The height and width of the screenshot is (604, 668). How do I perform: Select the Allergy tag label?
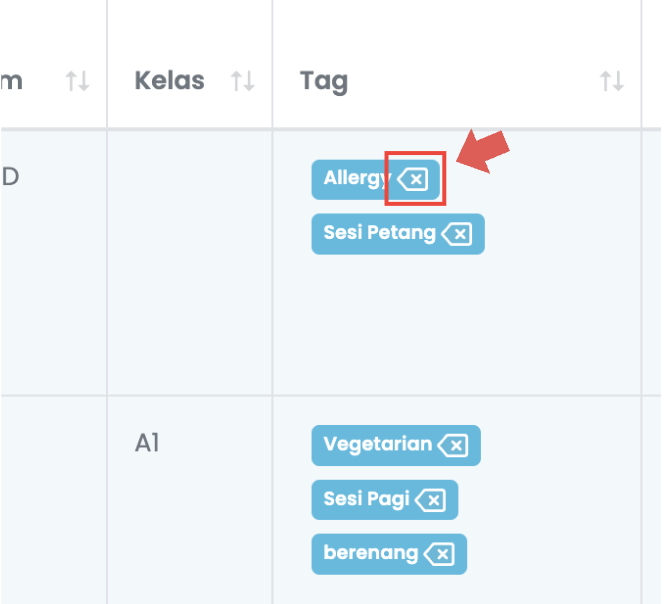[357, 178]
